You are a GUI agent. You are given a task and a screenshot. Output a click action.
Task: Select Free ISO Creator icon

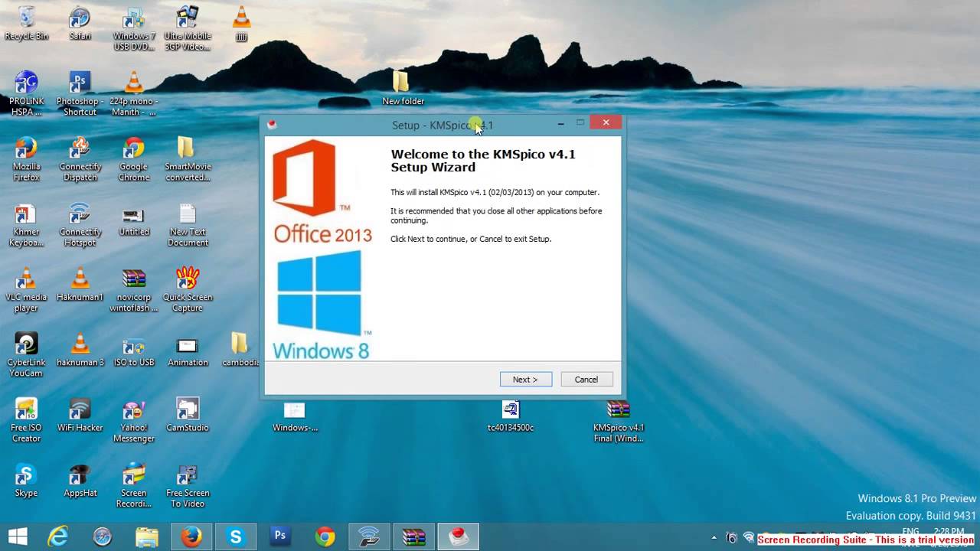click(x=26, y=421)
